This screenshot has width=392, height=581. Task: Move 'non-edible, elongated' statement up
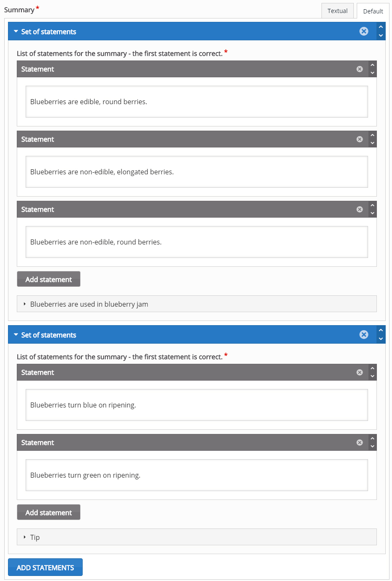pos(372,135)
